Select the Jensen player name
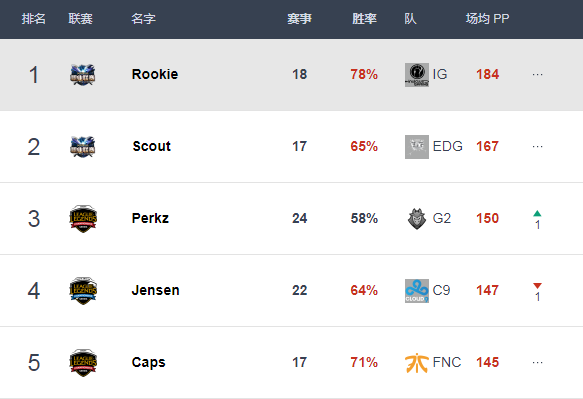Image resolution: width=583 pixels, height=399 pixels. pos(155,290)
